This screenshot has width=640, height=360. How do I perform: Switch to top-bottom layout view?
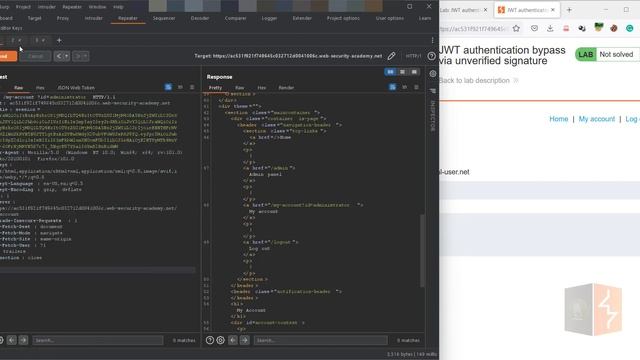coord(402,72)
